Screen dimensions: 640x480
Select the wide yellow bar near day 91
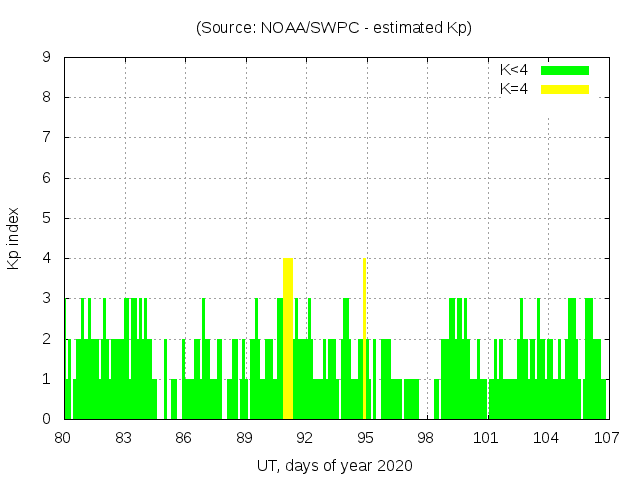click(x=288, y=338)
